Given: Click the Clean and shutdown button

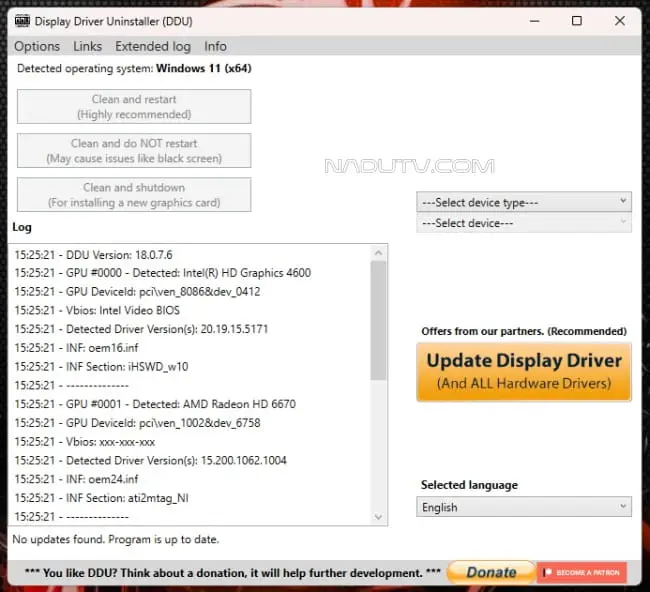Looking at the screenshot, I should (134, 195).
